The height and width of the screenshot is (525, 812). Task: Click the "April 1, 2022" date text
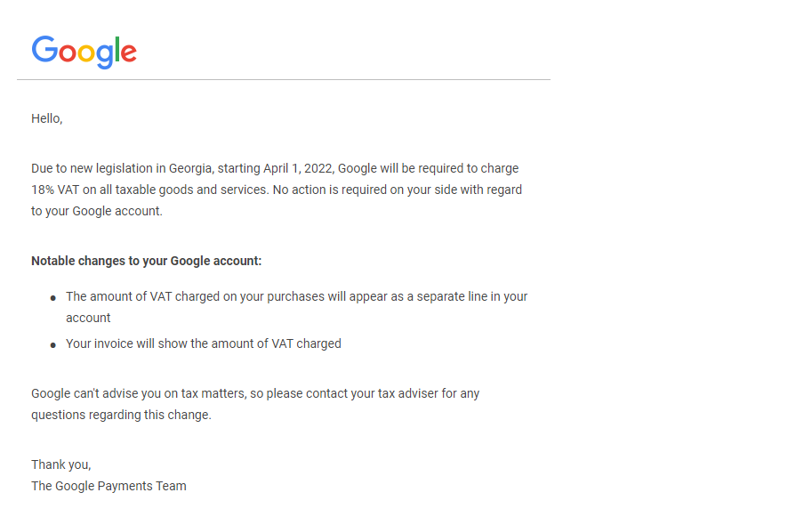click(x=298, y=168)
